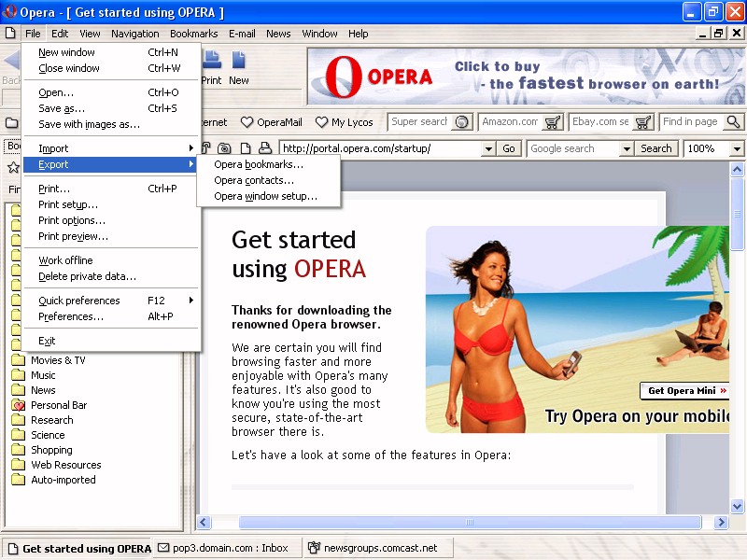Click the Music folder icon
This screenshot has height=560, width=747.
pyautogui.click(x=18, y=375)
